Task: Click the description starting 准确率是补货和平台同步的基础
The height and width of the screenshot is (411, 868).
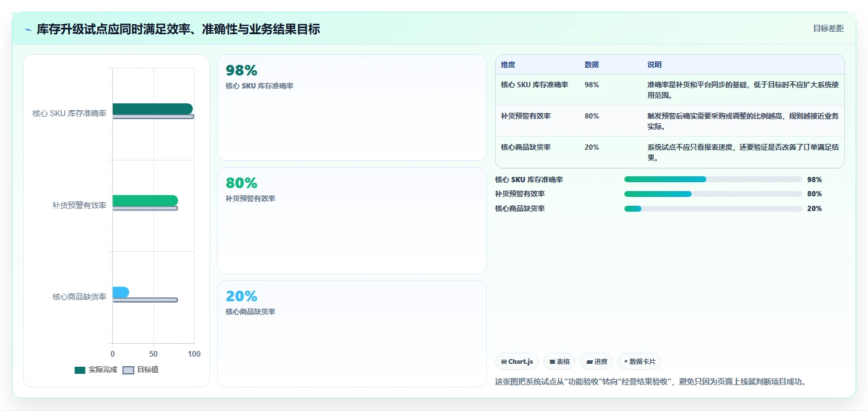Action: (x=743, y=90)
